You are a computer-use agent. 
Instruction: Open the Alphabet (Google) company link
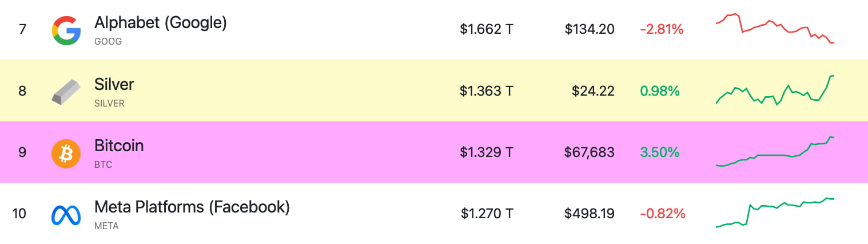click(x=160, y=23)
